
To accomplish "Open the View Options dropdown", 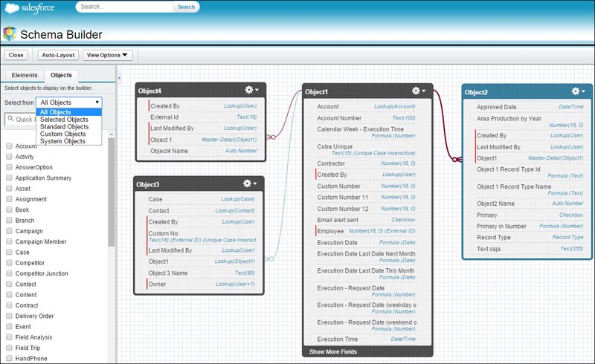I will [107, 55].
